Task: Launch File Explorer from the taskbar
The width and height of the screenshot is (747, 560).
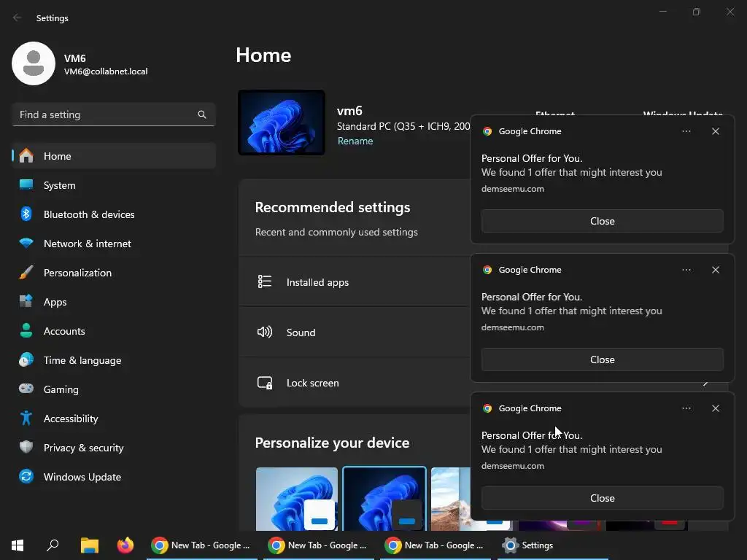Action: [89, 545]
